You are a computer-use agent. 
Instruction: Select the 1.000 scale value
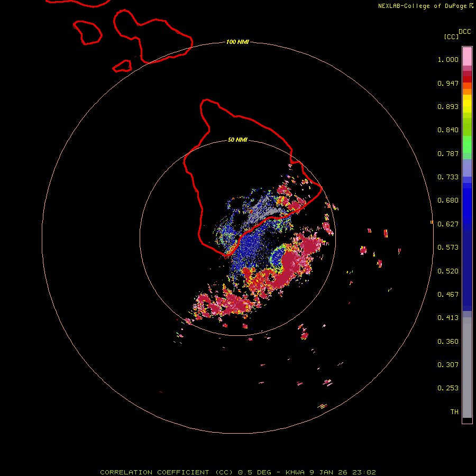[448, 59]
